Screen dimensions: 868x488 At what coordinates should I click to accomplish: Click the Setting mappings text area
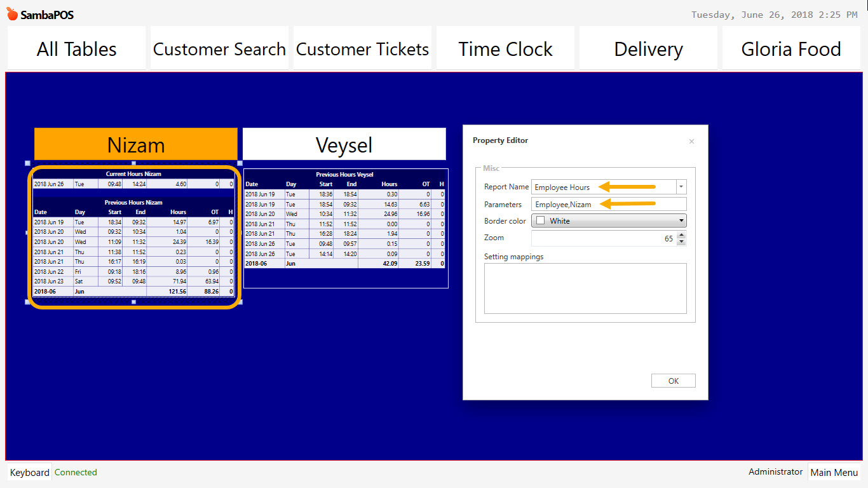pyautogui.click(x=585, y=289)
